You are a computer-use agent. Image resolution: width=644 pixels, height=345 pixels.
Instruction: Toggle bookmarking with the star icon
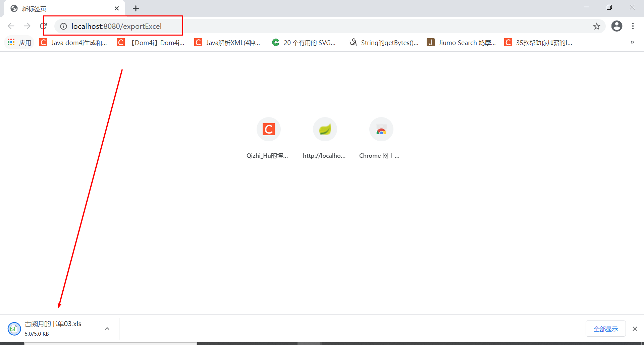pos(597,26)
